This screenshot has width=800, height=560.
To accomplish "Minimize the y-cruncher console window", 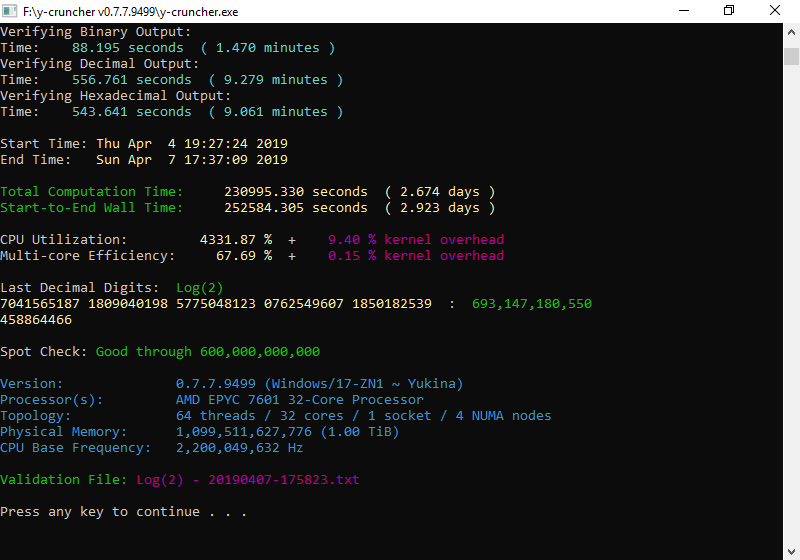I will (x=682, y=10).
